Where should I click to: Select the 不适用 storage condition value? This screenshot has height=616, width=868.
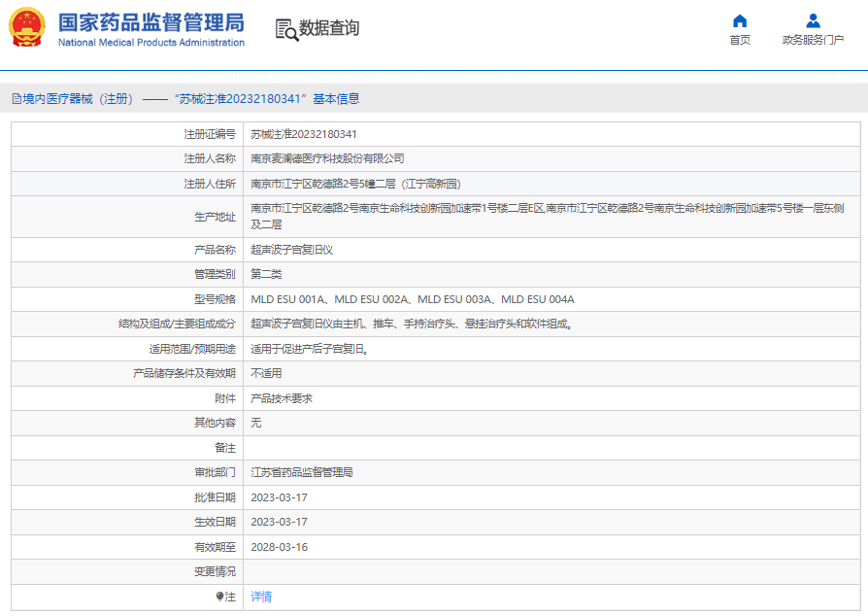[266, 373]
